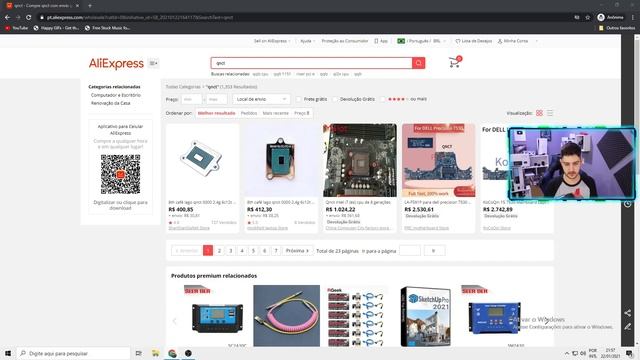The height and width of the screenshot is (360, 640).
Task: Click the AliExpress logo
Action: [116, 64]
